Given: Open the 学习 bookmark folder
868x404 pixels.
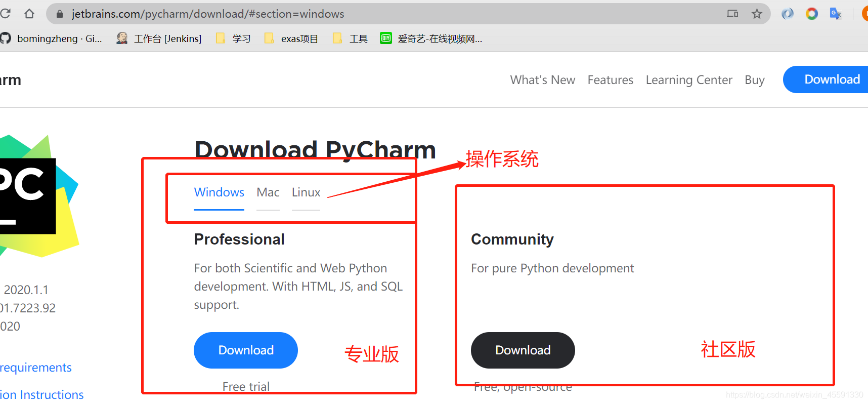Looking at the screenshot, I should coord(233,38).
